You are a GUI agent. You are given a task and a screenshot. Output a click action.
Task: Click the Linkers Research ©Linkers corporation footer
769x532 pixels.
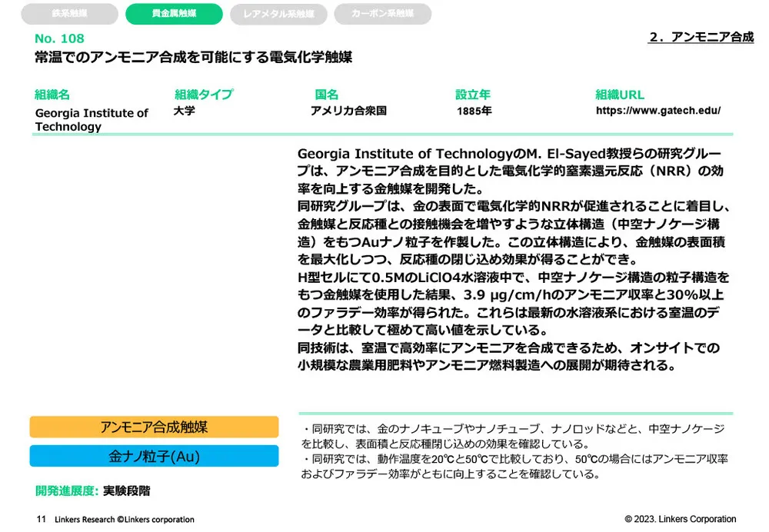[125, 519]
